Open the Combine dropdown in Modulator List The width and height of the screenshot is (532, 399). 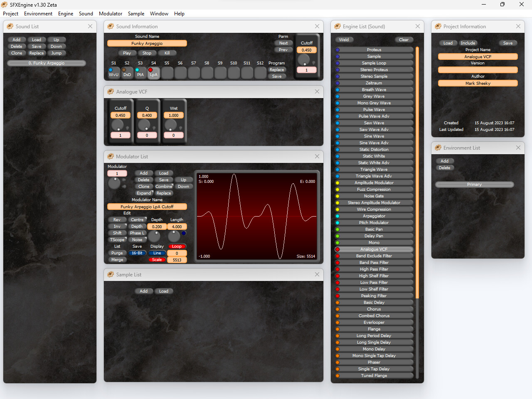[164, 186]
